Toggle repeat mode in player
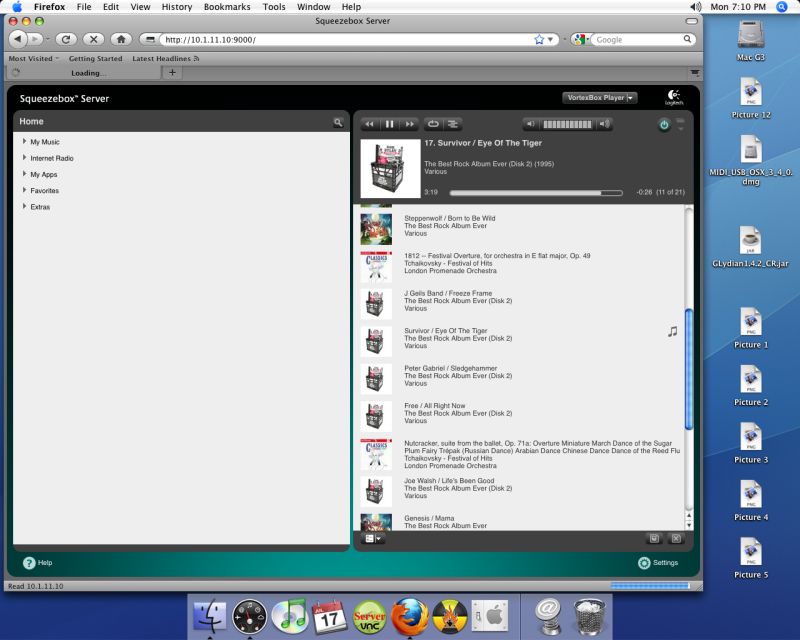800x640 pixels. [x=433, y=124]
